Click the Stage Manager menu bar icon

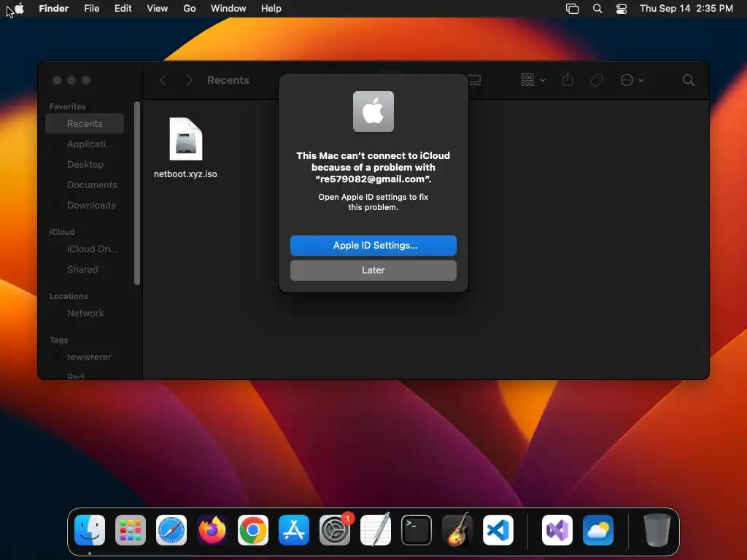[x=572, y=9]
